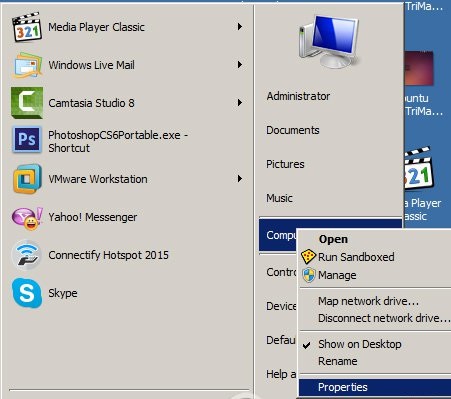Screen dimensions: 451x399
Task: Choose Disconnect network drive...
Action: (x=383, y=318)
